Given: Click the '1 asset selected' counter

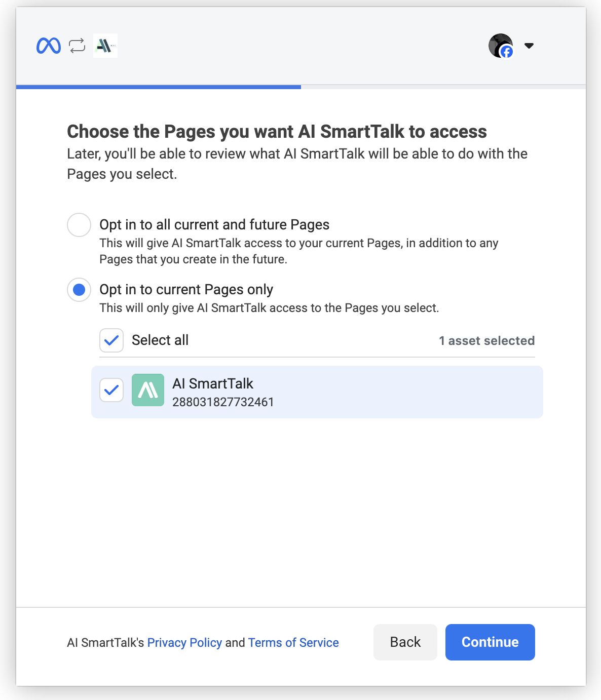Looking at the screenshot, I should [x=486, y=341].
